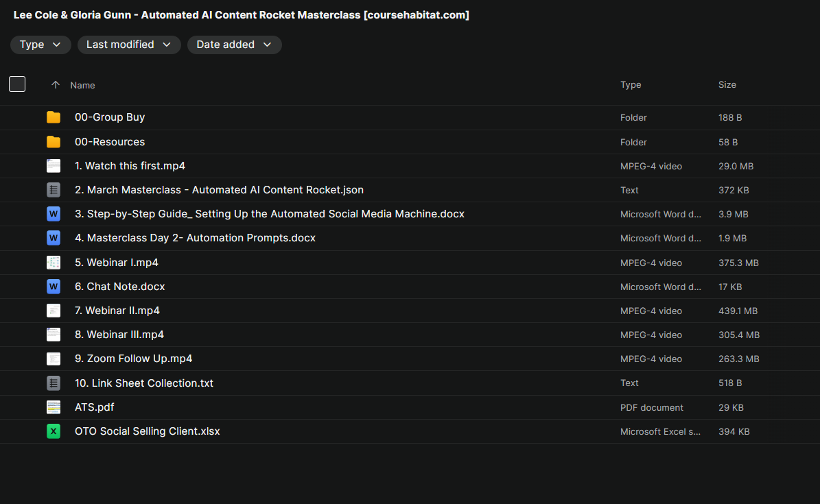The image size is (820, 504).
Task: Open 1. Watch this first.mp4
Action: click(x=130, y=166)
